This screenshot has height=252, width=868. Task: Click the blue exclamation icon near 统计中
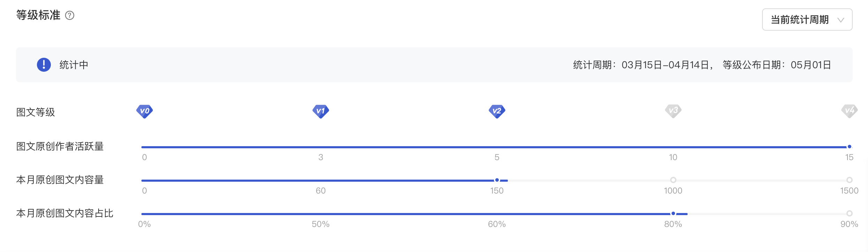tap(44, 65)
